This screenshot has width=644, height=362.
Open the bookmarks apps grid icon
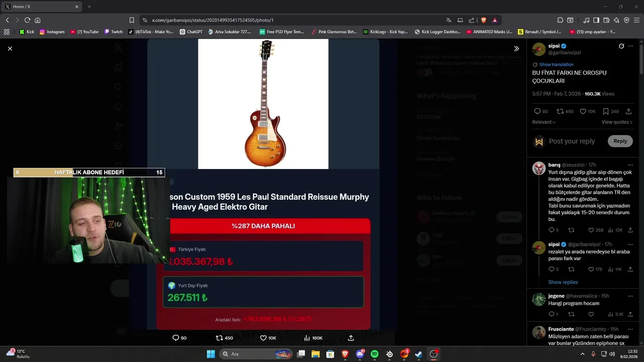[x=7, y=32]
